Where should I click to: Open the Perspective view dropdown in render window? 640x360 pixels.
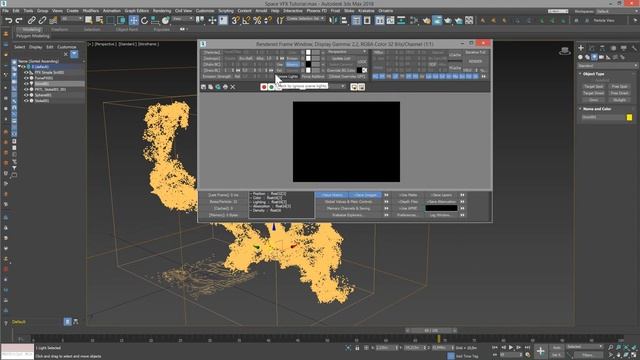tap(347, 52)
